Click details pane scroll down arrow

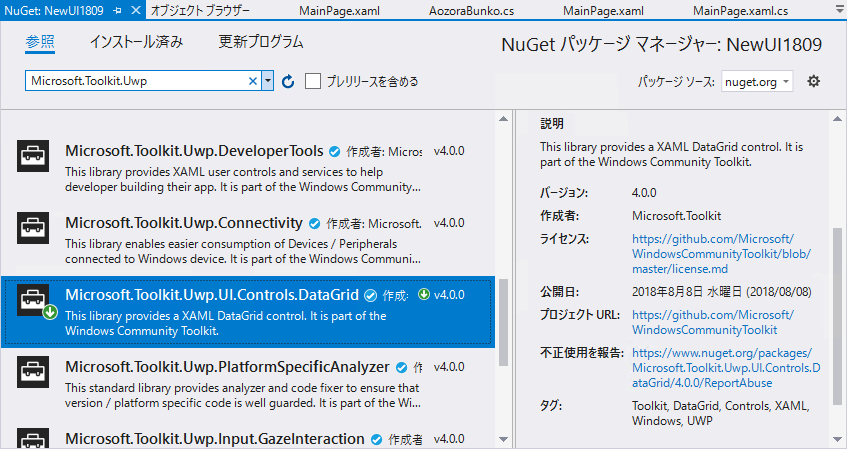pyautogui.click(x=837, y=439)
